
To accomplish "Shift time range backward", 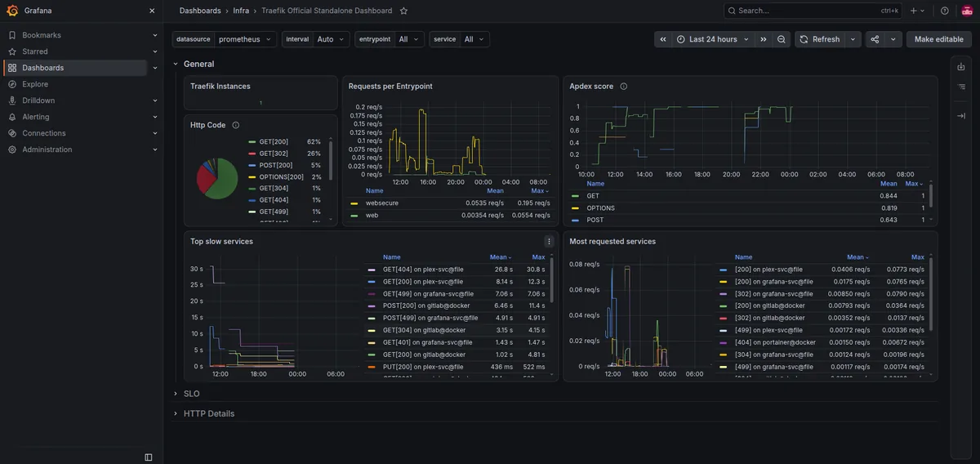I will point(663,39).
